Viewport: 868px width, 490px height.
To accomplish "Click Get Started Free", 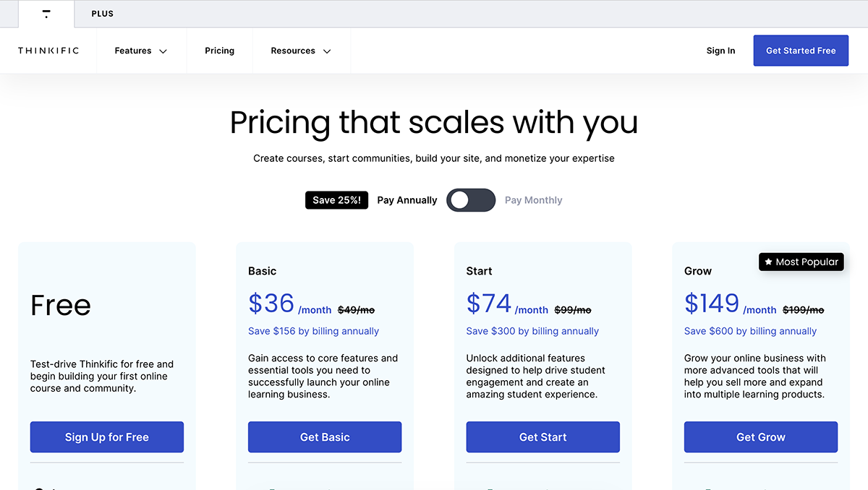I will [x=801, y=51].
